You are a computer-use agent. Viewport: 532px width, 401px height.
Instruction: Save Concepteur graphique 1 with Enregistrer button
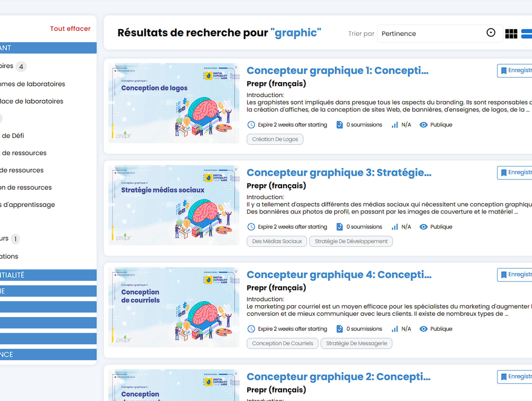click(x=515, y=70)
